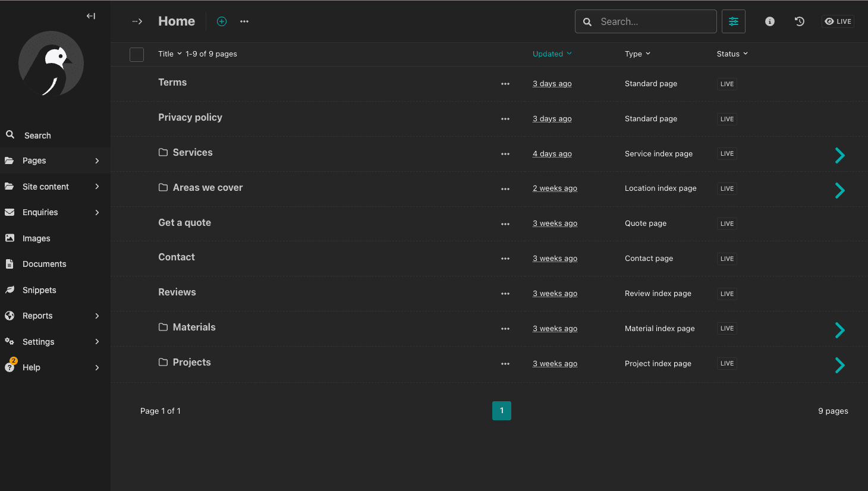
Task: Open the filter options sliders button
Action: 734,21
